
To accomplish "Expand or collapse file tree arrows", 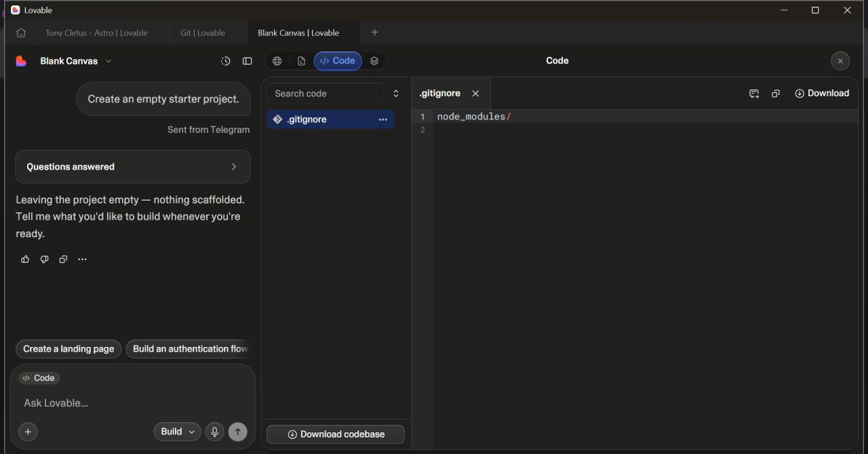I will pyautogui.click(x=396, y=94).
